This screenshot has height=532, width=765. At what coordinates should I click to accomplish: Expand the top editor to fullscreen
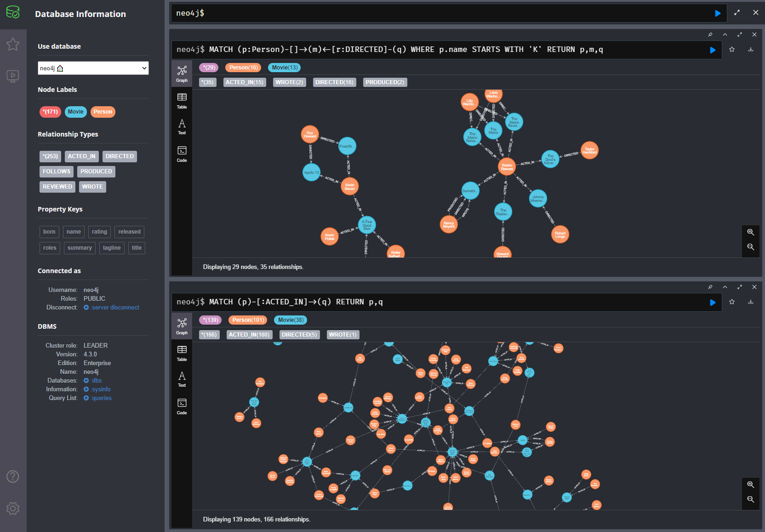click(x=737, y=13)
